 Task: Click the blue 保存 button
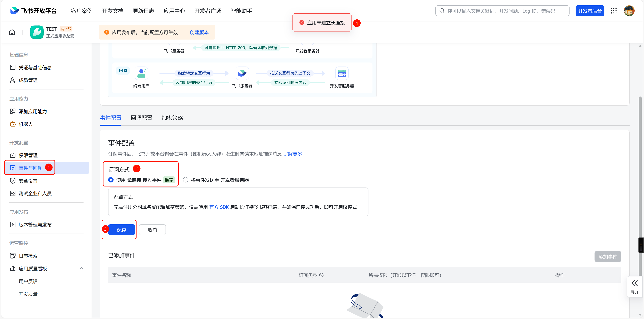tap(121, 230)
